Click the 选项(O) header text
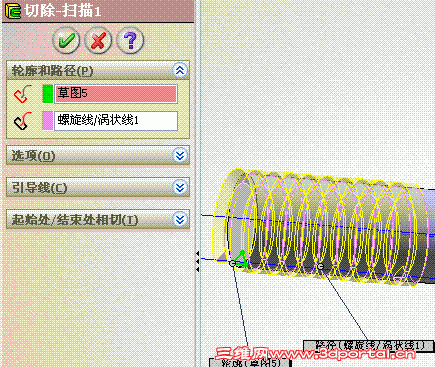This screenshot has width=435, height=367. coord(33,156)
